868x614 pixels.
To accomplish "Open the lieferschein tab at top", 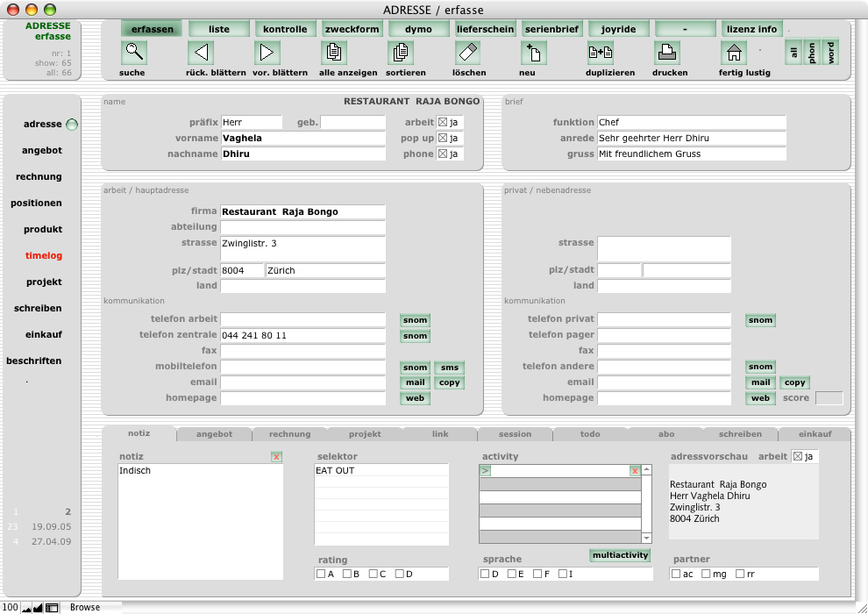I will click(486, 29).
